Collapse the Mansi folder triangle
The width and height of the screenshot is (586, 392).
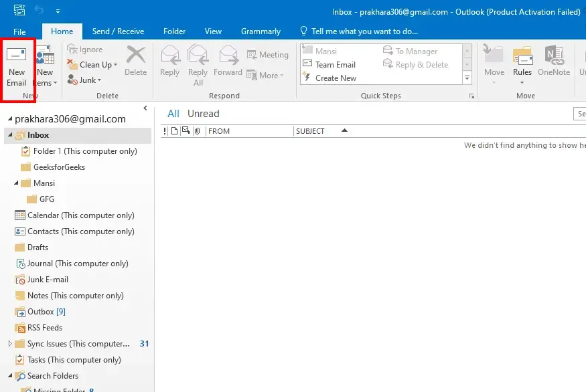16,183
